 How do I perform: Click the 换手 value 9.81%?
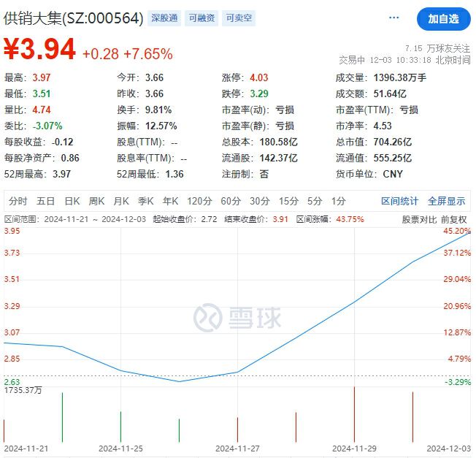[158, 110]
